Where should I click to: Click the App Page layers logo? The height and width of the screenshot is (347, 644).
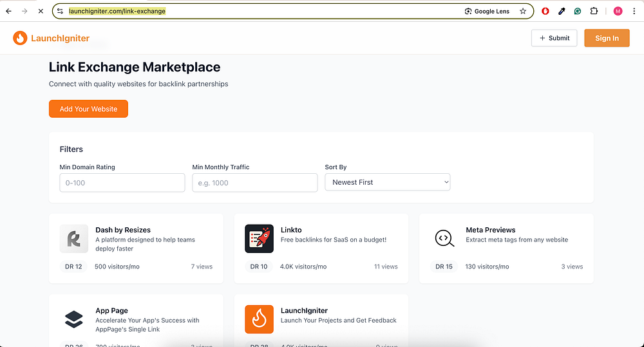(74, 319)
